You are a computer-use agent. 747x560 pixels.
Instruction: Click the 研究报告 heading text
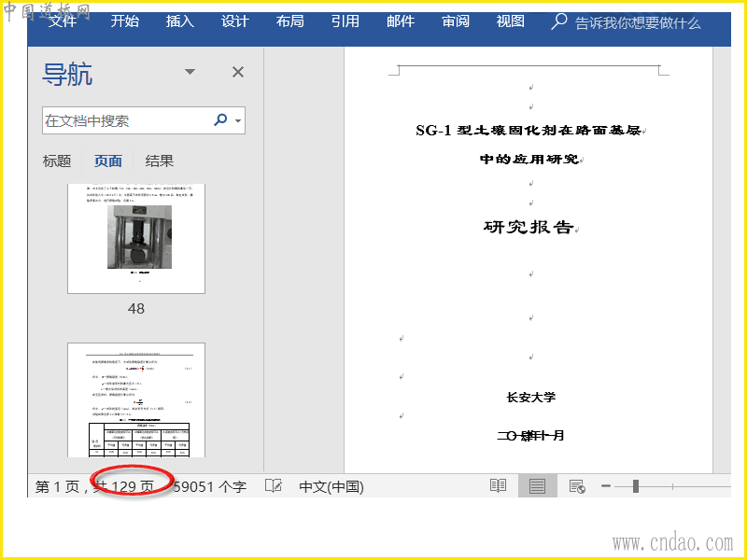click(528, 227)
